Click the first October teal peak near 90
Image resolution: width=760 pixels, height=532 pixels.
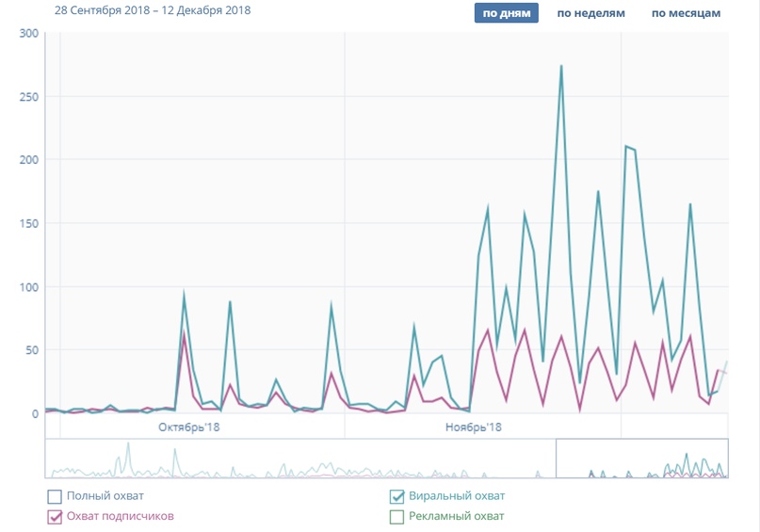click(x=185, y=297)
